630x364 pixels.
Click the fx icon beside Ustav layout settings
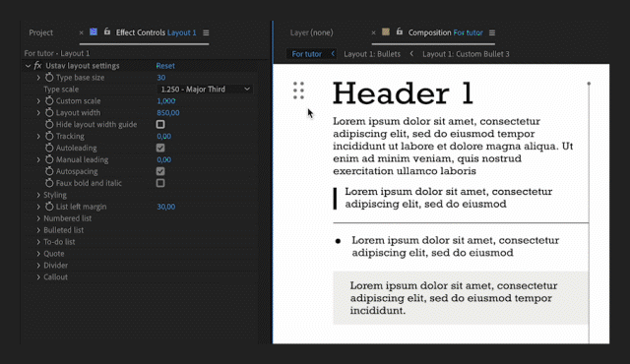(37, 65)
